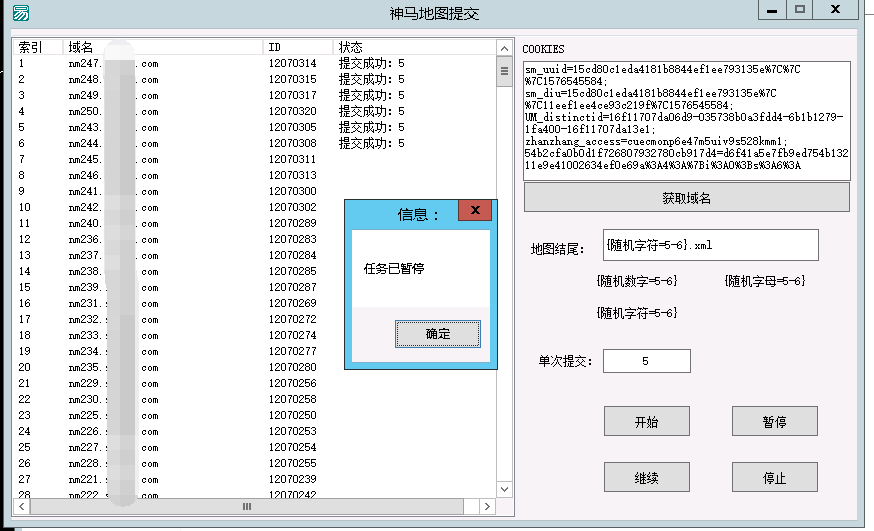Sort by the 域名 column header
This screenshot has width=874, height=531.
coord(162,47)
